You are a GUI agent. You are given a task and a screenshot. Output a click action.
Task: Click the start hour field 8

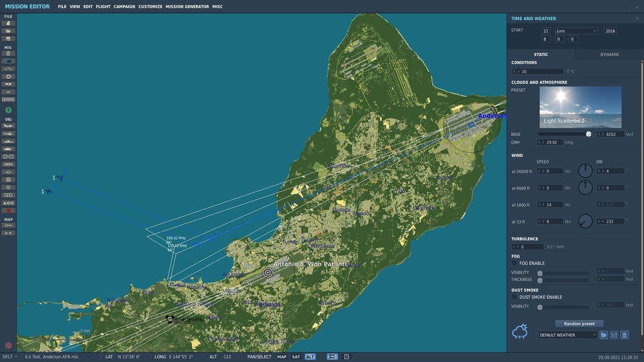tap(546, 39)
